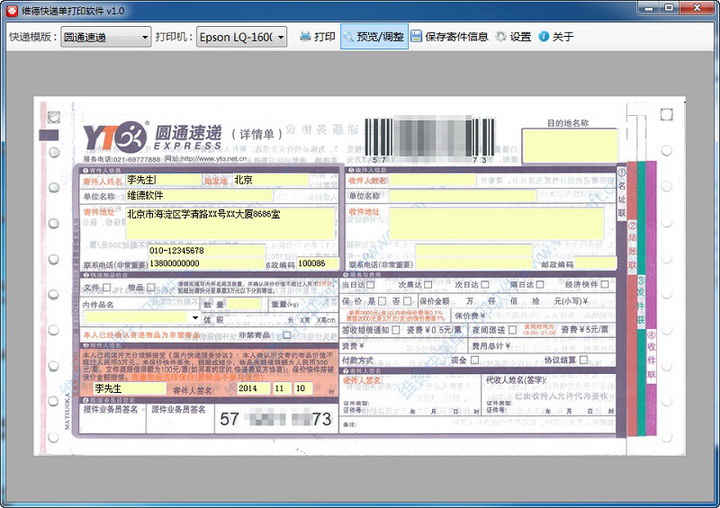Tick the 次日达 checkbox

pos(485,285)
